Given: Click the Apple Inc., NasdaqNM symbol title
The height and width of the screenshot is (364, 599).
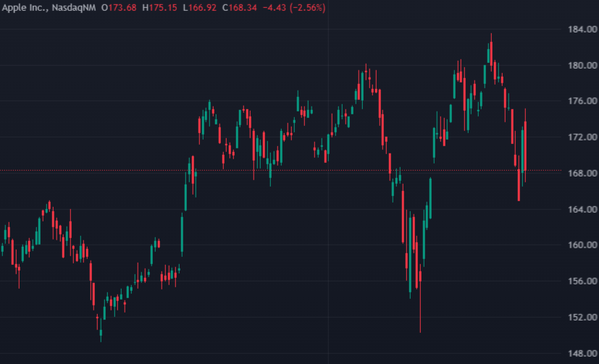Looking at the screenshot, I should click(49, 8).
